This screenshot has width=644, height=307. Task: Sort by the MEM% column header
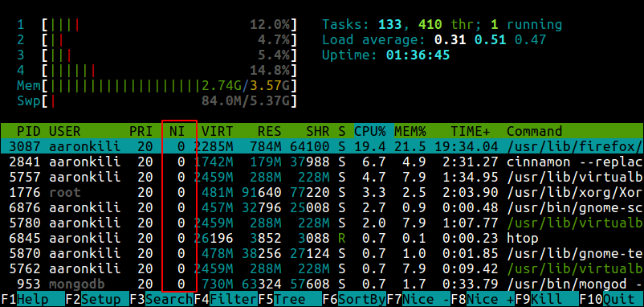pyautogui.click(x=410, y=132)
